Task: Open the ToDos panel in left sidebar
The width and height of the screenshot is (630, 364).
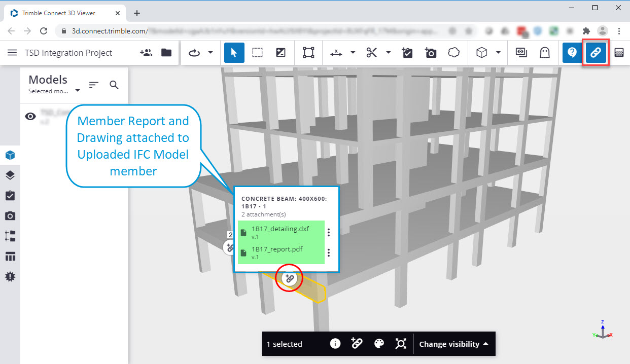Action: click(x=10, y=195)
